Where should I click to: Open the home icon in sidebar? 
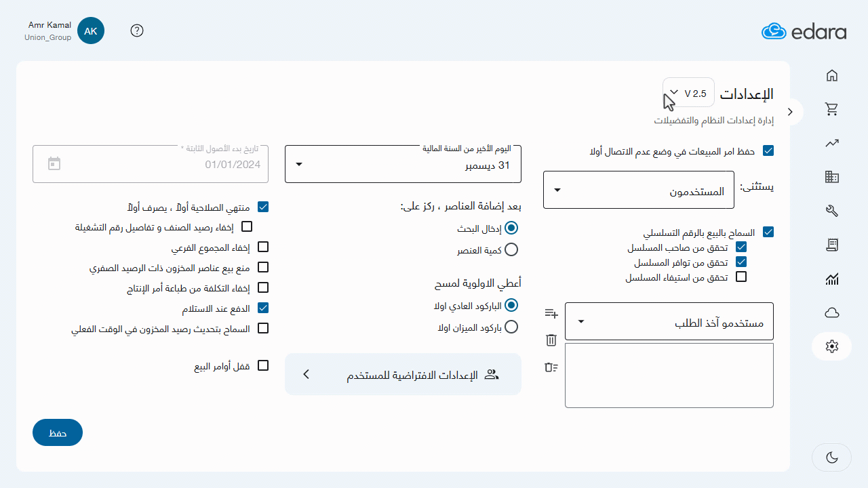[832, 75]
